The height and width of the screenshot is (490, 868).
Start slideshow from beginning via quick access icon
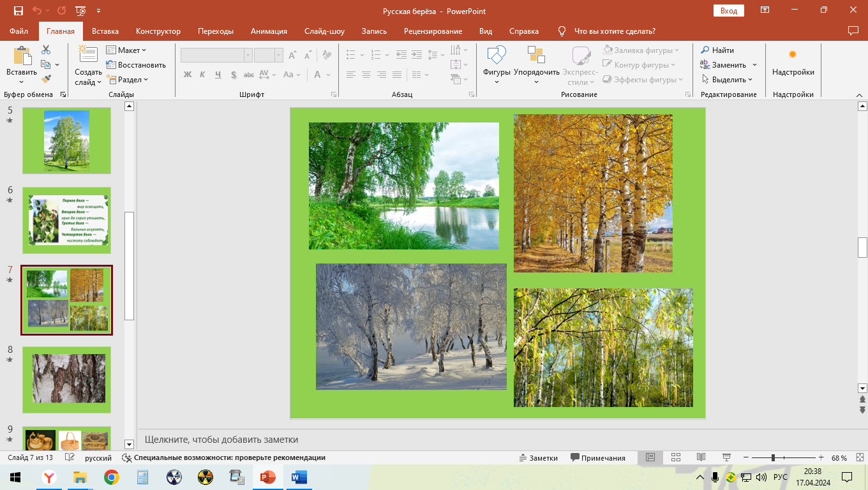pyautogui.click(x=80, y=11)
